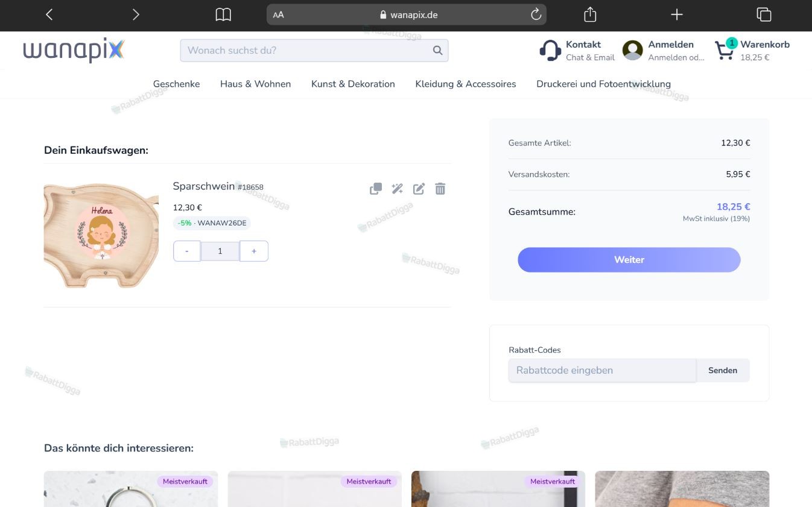This screenshot has width=812, height=507.
Task: Show all tabs with the tabs overview icon
Action: 764,14
